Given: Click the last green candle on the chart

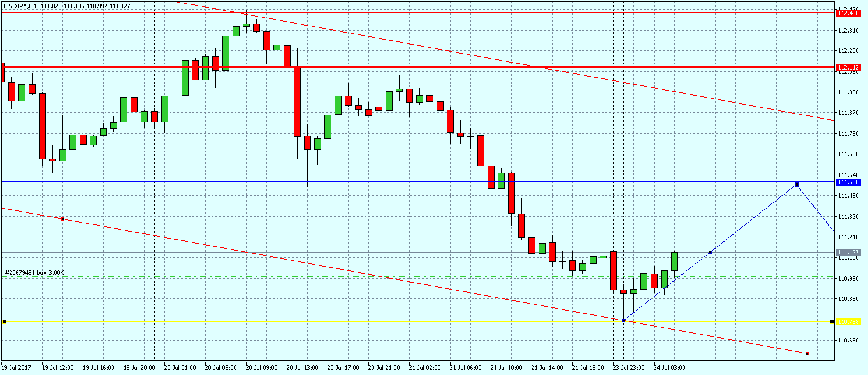Looking at the screenshot, I should (674, 261).
